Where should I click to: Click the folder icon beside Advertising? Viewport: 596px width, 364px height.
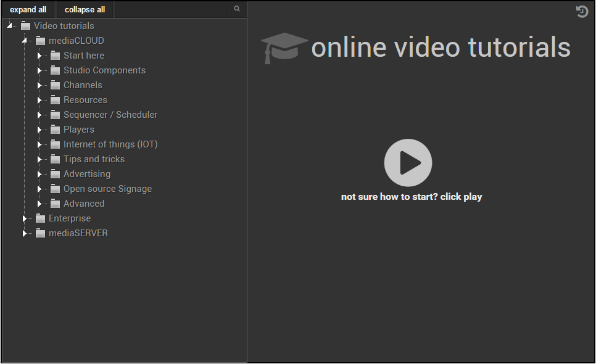point(54,173)
